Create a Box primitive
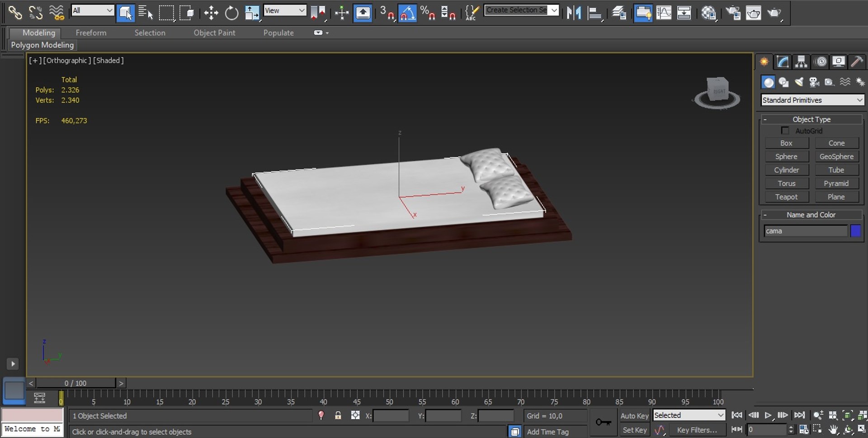This screenshot has width=868, height=438. coord(787,143)
